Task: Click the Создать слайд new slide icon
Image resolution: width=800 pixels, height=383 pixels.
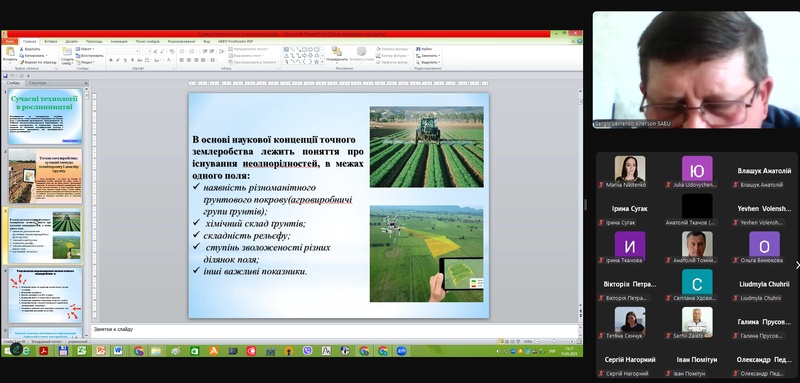Action: [x=67, y=55]
